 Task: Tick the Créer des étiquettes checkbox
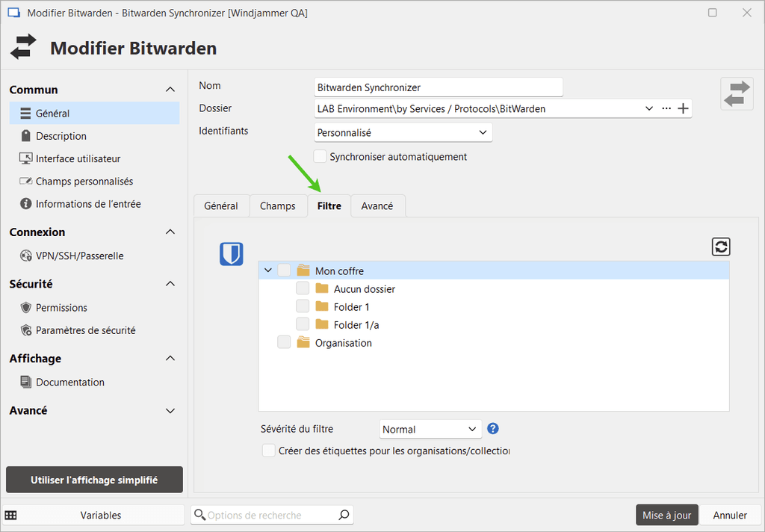tap(269, 451)
